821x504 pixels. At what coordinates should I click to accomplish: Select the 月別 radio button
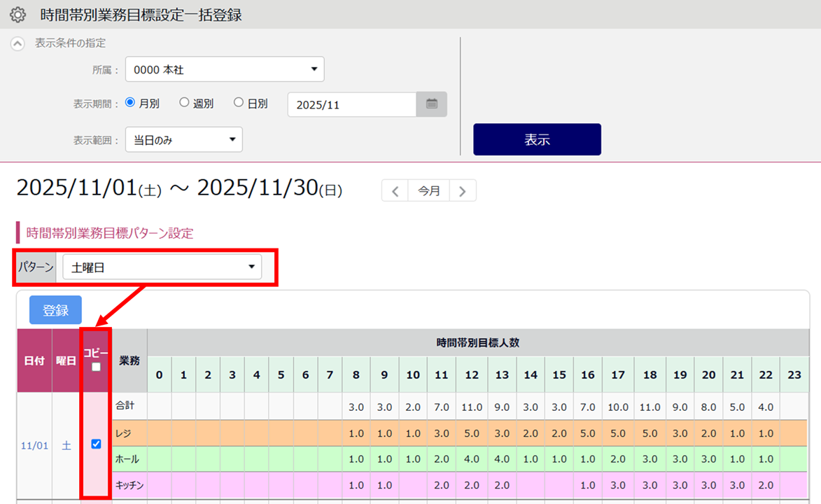130,103
